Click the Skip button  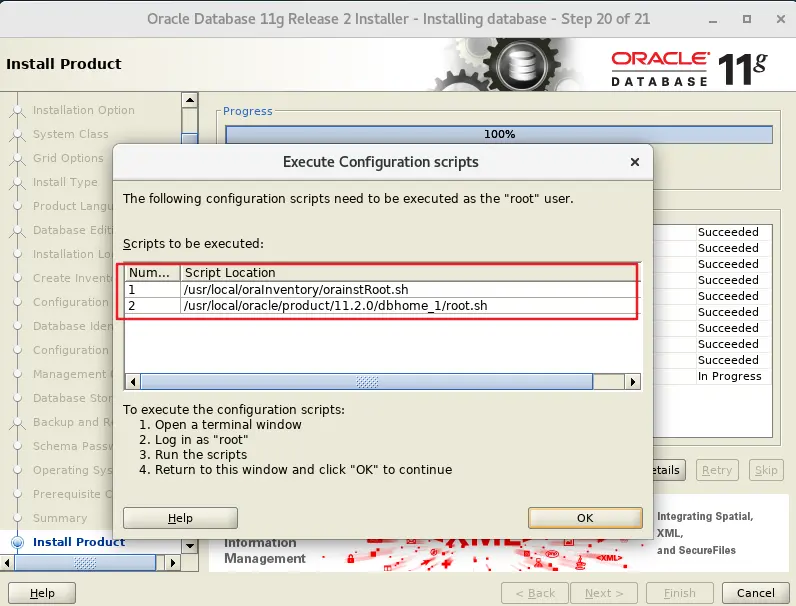[766, 470]
